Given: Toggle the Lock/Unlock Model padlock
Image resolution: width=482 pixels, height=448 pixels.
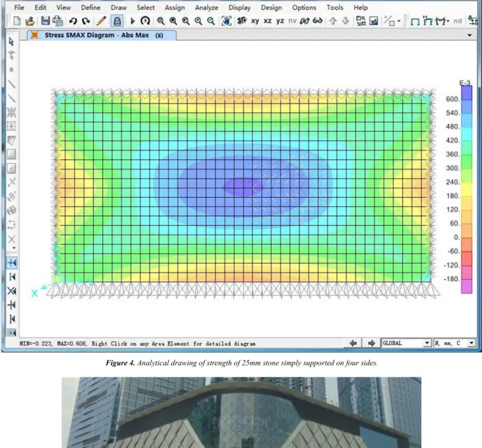Looking at the screenshot, I should (117, 21).
